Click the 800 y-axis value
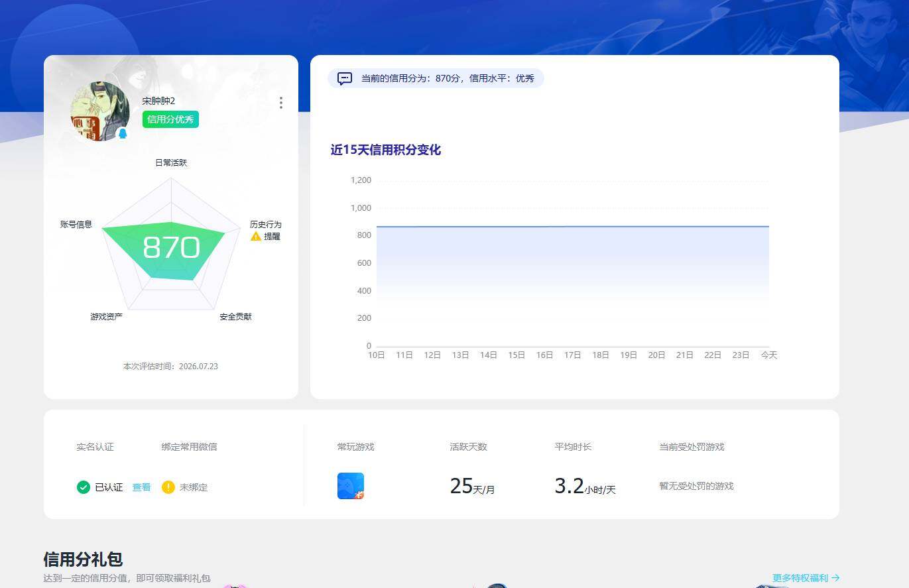 click(364, 235)
